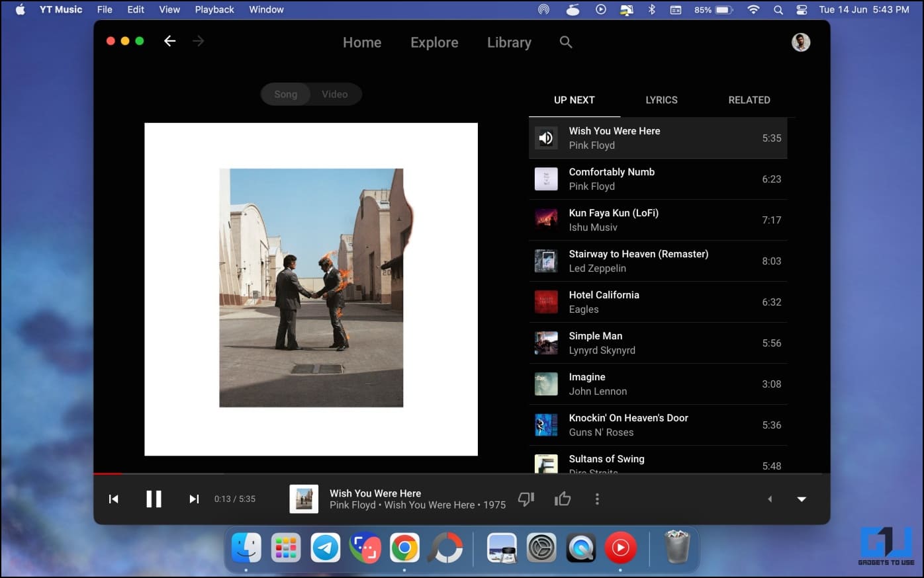Click the Comfortably Numb album thumbnail
This screenshot has width=924, height=578.
[x=546, y=179]
